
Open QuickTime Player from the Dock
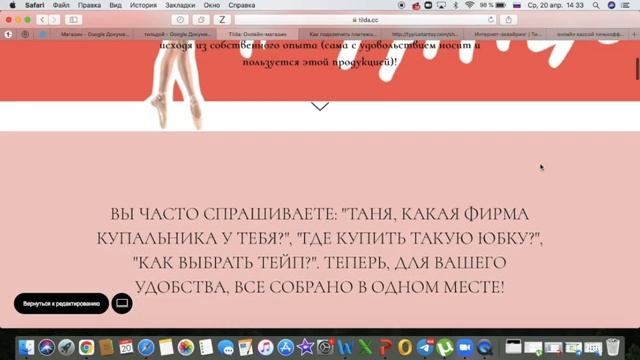[485, 348]
